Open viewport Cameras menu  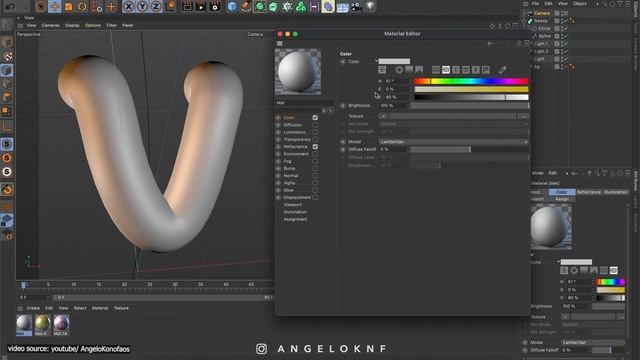click(x=51, y=25)
